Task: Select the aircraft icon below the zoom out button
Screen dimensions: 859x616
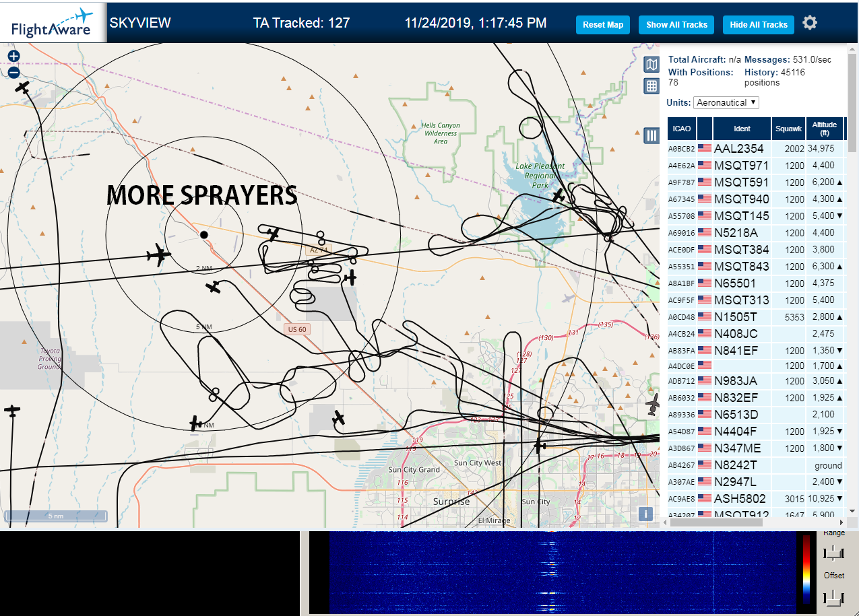Action: (23, 88)
